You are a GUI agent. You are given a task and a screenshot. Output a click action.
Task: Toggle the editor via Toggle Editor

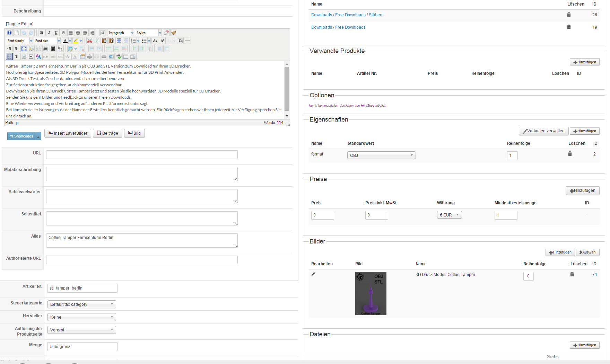tap(20, 24)
